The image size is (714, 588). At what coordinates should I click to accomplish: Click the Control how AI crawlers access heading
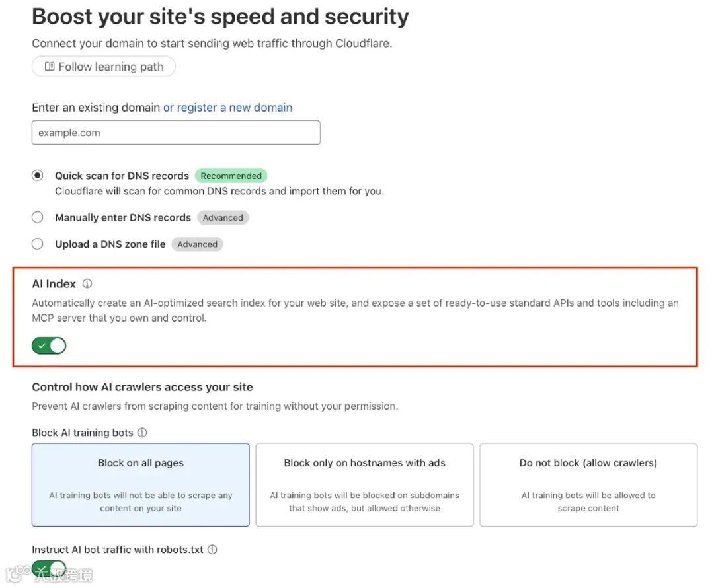tap(142, 387)
